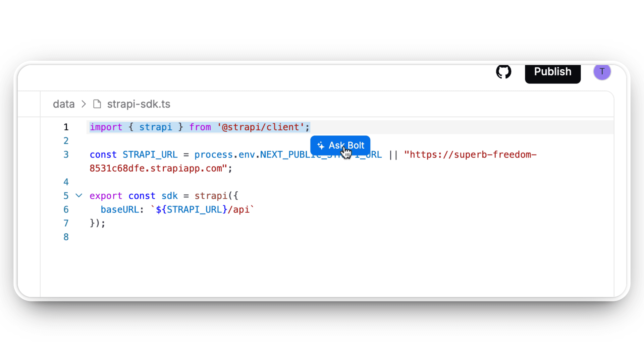
Task: Open the GitHub icon in the header
Action: [x=503, y=71]
